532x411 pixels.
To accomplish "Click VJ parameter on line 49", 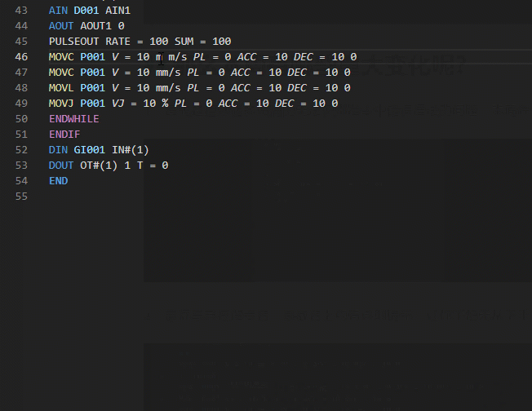I will click(117, 104).
